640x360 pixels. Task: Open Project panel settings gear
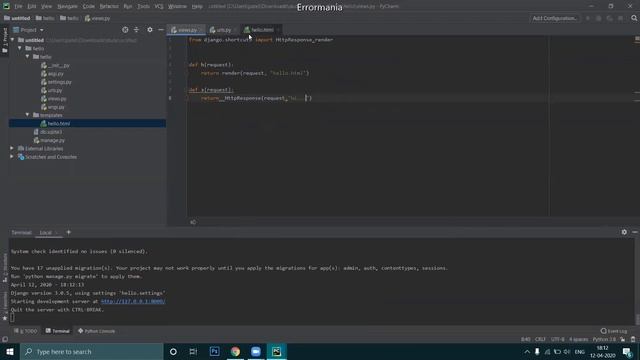[x=150, y=30]
